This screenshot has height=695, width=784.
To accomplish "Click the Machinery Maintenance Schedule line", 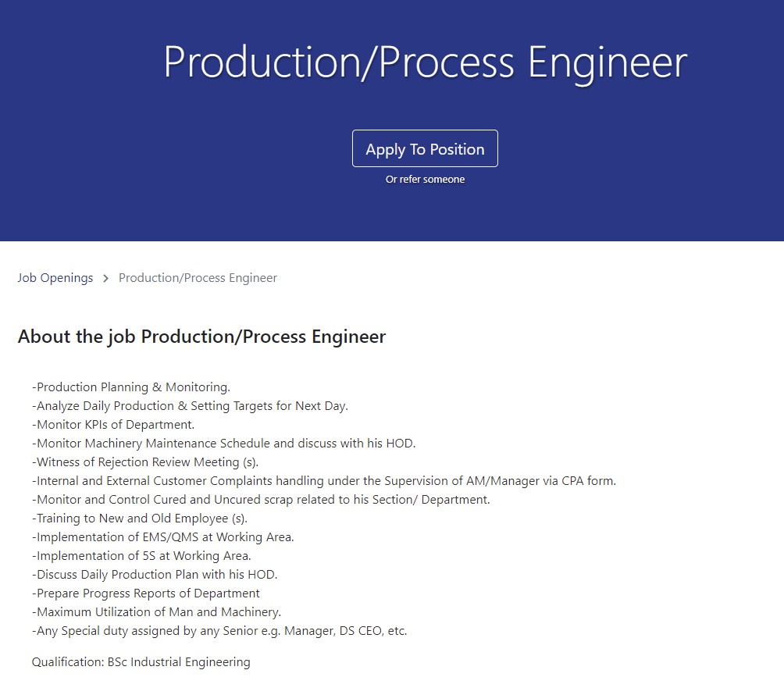I will pyautogui.click(x=223, y=444).
